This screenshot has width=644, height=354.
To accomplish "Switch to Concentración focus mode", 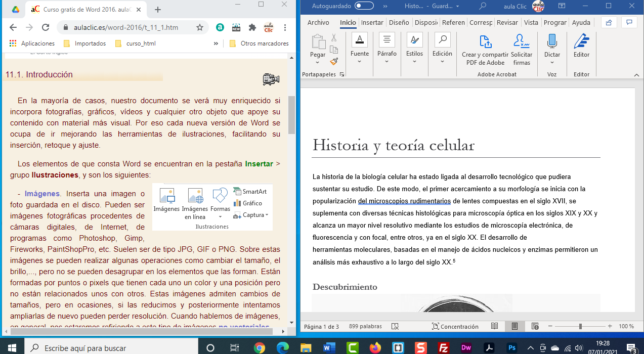I will click(454, 327).
